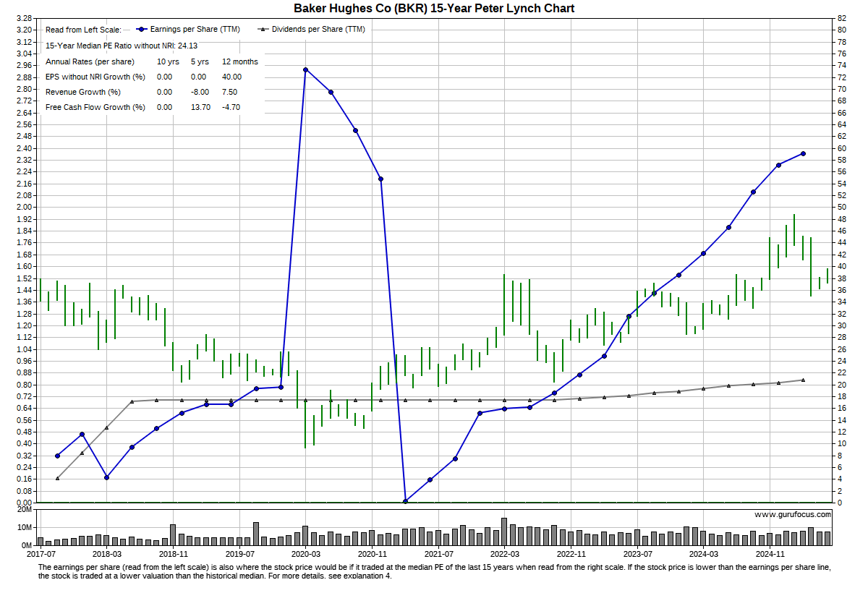Click the 20M volume axis label
Viewport: 868px width, 593px height.
24,510
